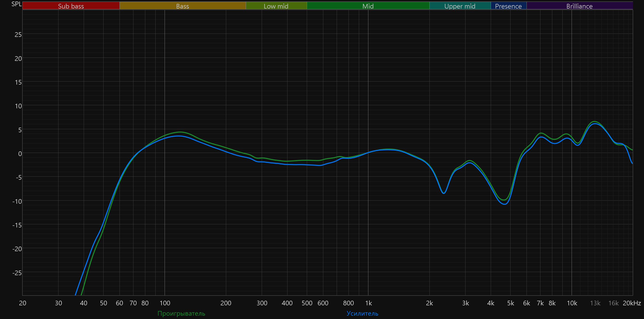Image resolution: width=644 pixels, height=319 pixels.
Task: Click the 0 dB level axis label
Action: pyautogui.click(x=20, y=154)
